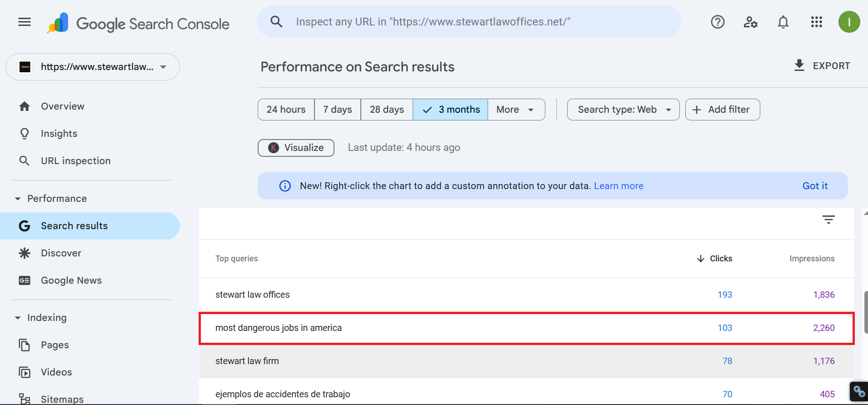Open the Pages indexing report

coord(90,345)
